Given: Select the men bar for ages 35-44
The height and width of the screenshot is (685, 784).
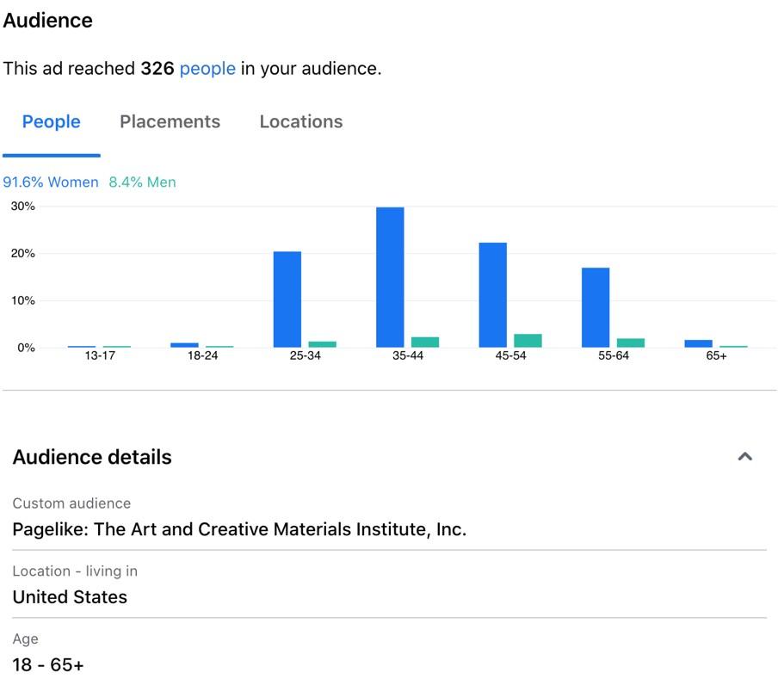Looking at the screenshot, I should coord(425,342).
